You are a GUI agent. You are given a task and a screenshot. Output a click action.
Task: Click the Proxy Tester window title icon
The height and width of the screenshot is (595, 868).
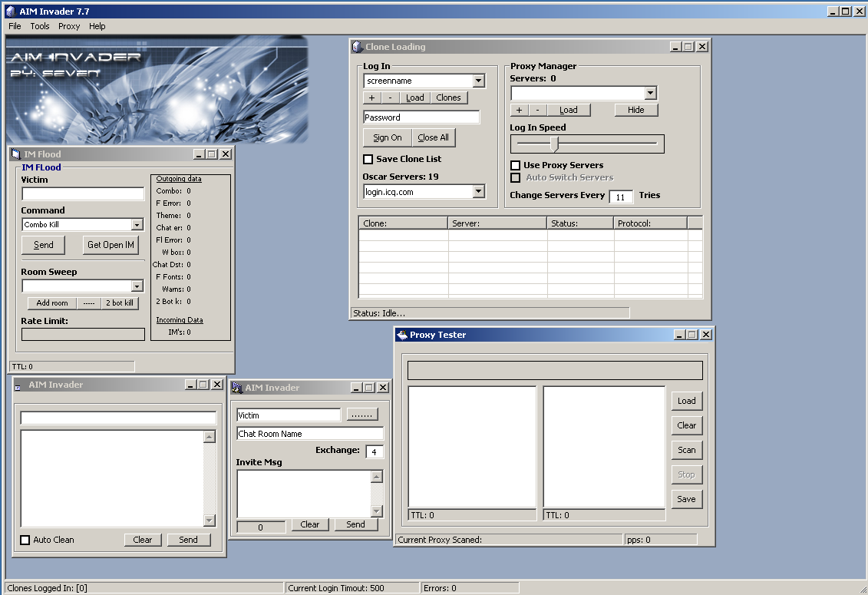pos(402,335)
